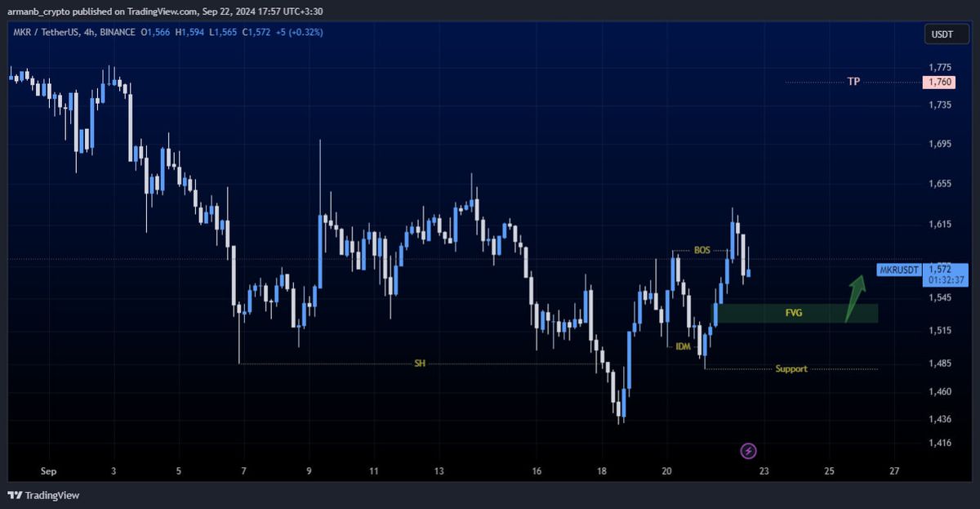The image size is (980, 509).
Task: Select the TP target label
Action: 853,82
